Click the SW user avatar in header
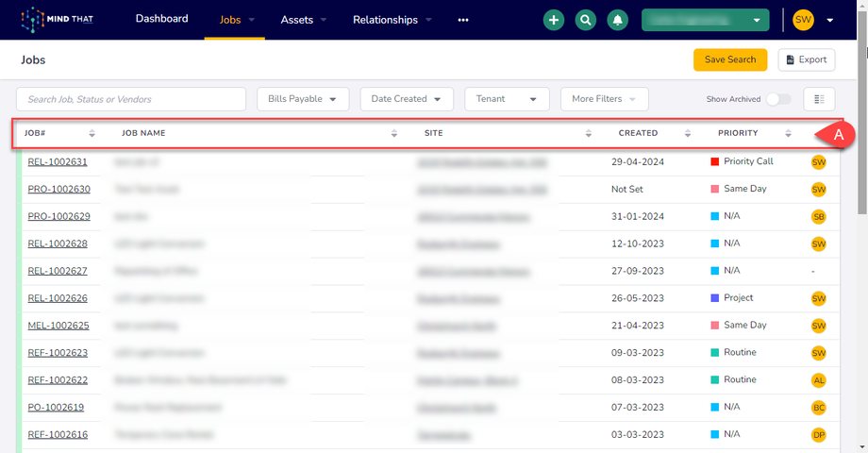This screenshot has height=453, width=868. coord(803,20)
